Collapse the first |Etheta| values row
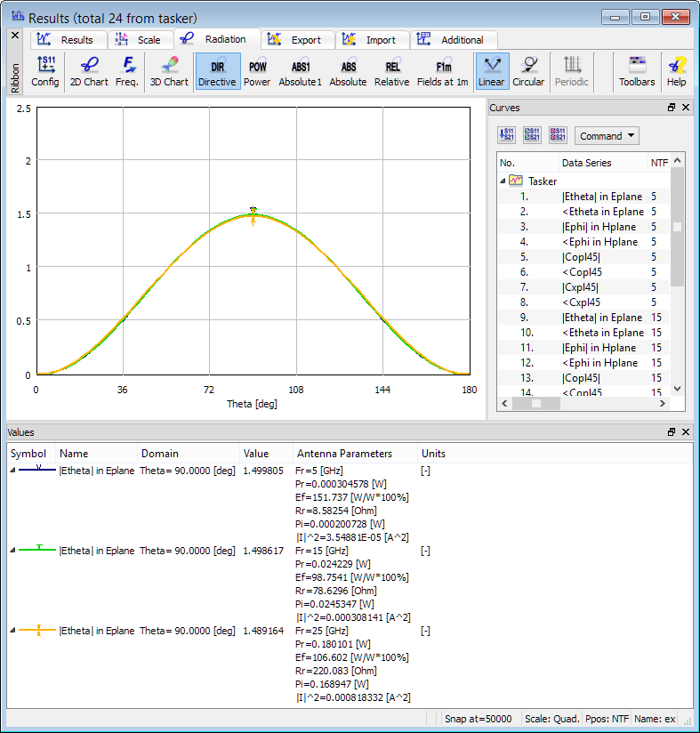Screen dimensions: 700x733 click(x=12, y=471)
